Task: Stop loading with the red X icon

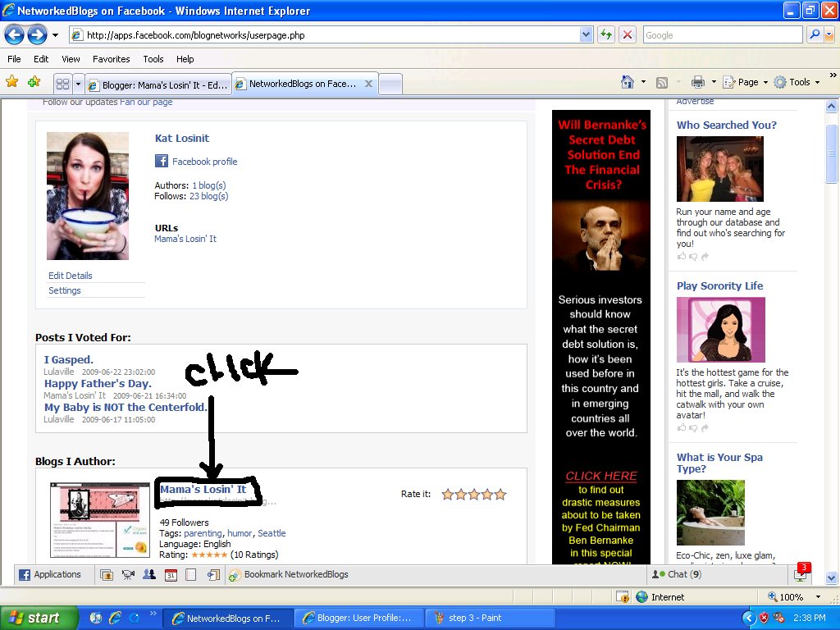Action: 627,34
